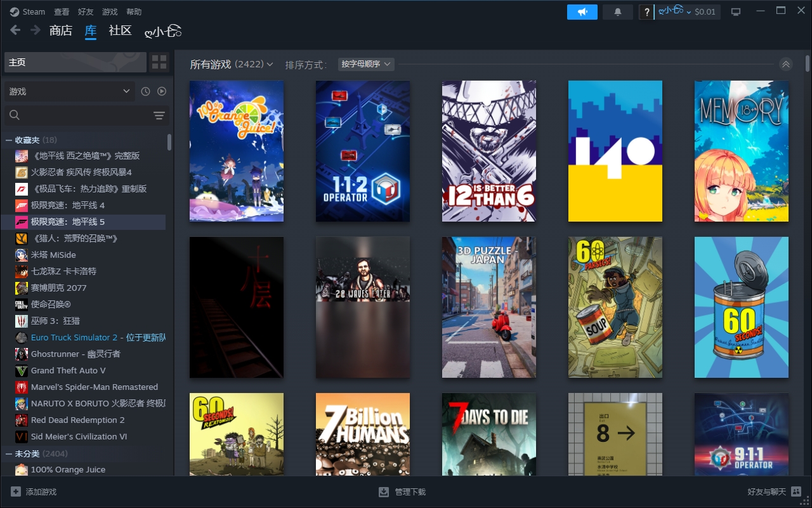Open the 帮助 menu
The image size is (812, 508).
tap(134, 11)
